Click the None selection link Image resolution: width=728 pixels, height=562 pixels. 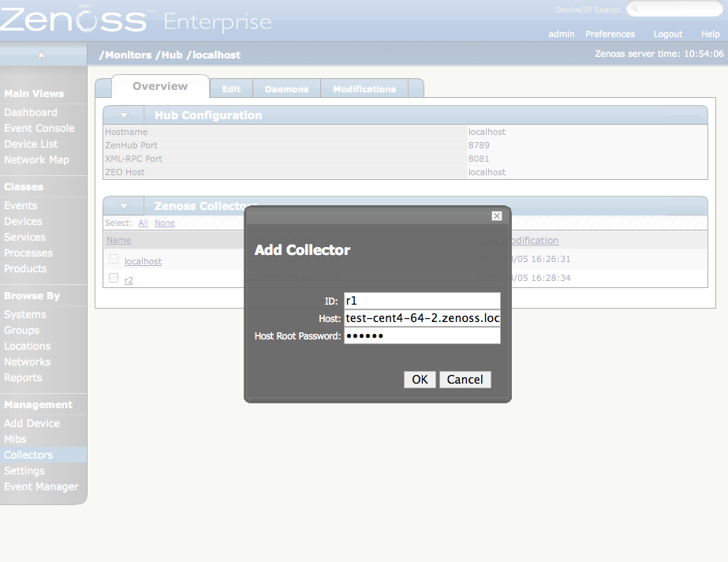(x=164, y=223)
